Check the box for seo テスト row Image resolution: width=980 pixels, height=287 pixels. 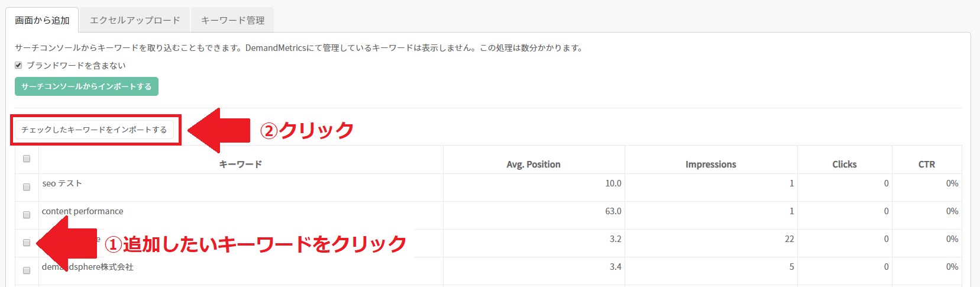tap(27, 187)
